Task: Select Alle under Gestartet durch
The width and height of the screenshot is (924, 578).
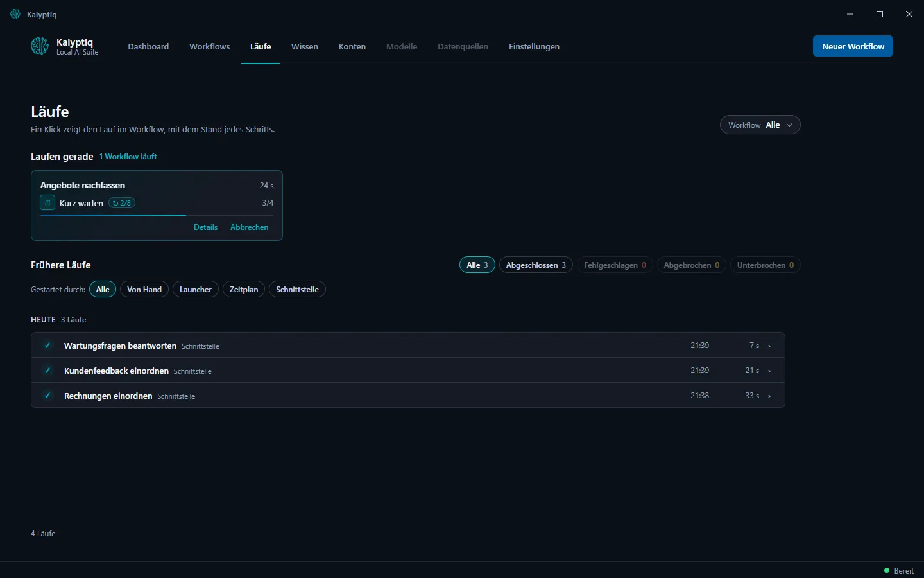Action: pyautogui.click(x=103, y=290)
